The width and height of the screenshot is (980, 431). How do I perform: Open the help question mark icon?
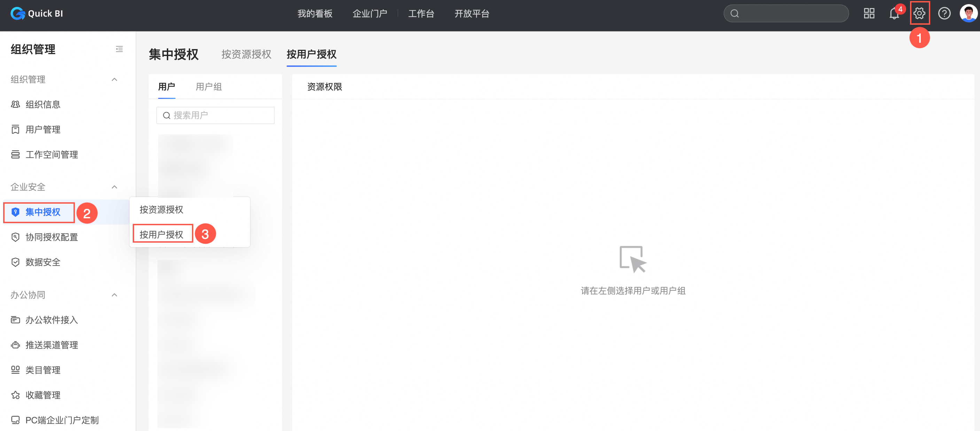pos(944,14)
